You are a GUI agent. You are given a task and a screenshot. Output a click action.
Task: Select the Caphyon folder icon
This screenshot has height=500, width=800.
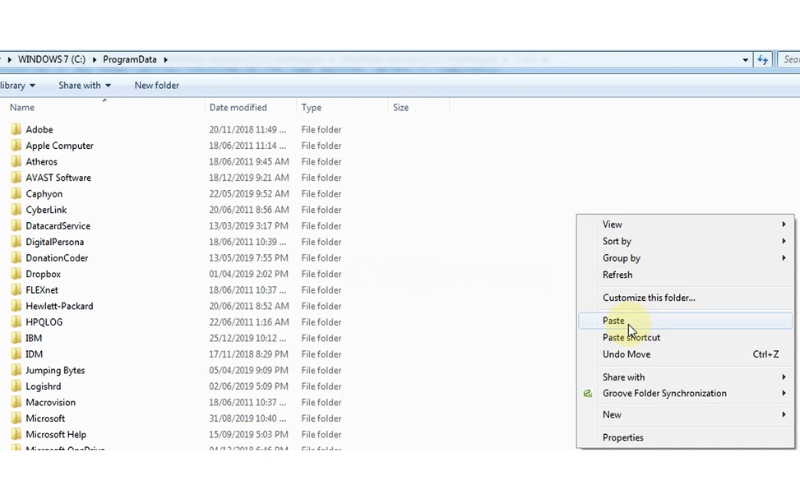[16, 193]
